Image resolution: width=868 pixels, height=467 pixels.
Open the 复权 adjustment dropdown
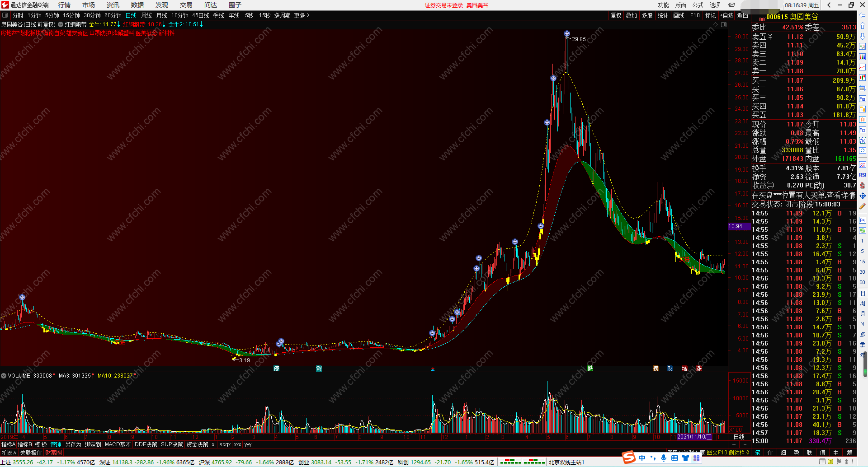coord(616,15)
